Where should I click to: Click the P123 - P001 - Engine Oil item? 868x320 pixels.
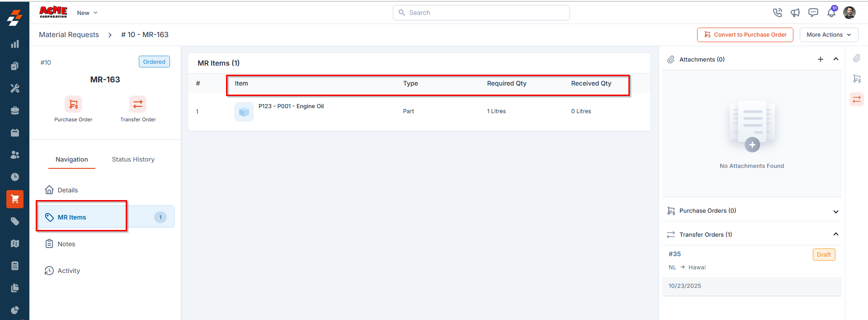point(291,106)
